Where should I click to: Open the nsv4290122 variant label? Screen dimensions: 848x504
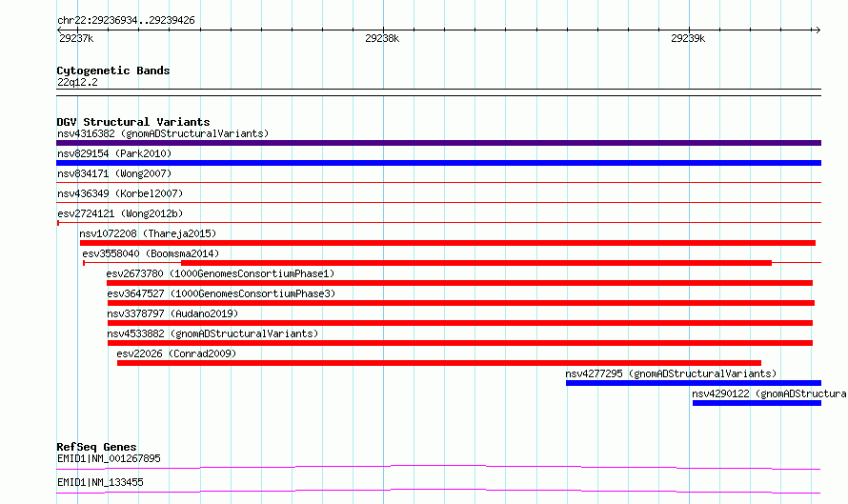coord(769,393)
